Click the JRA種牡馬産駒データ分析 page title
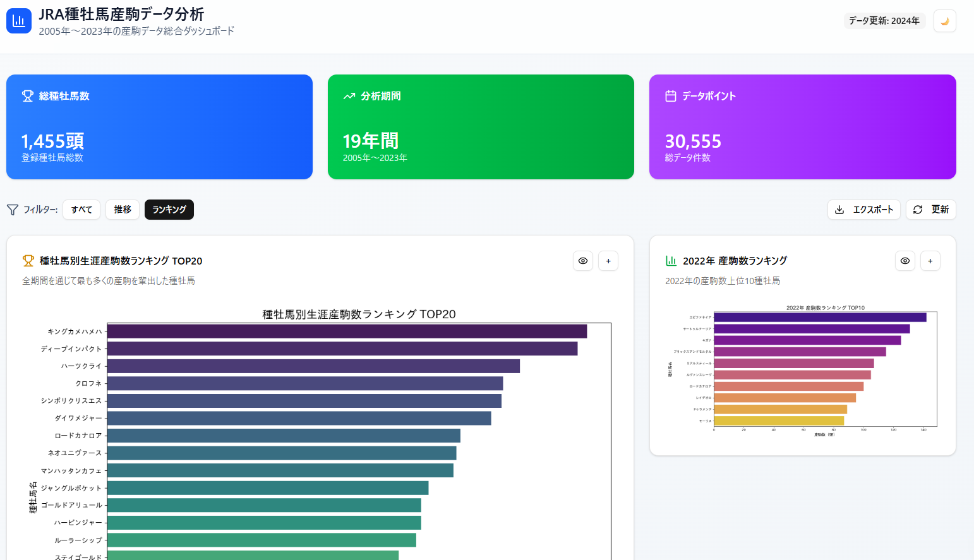 pyautogui.click(x=121, y=14)
